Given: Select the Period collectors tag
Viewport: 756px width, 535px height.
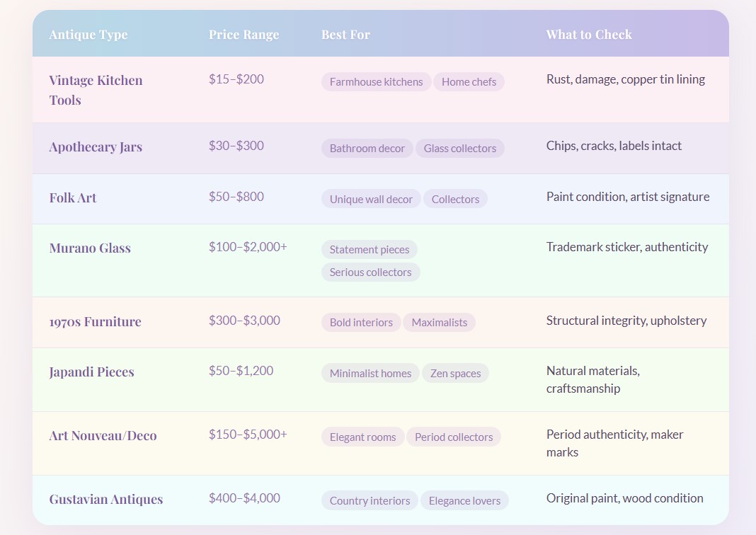Looking at the screenshot, I should coord(453,437).
